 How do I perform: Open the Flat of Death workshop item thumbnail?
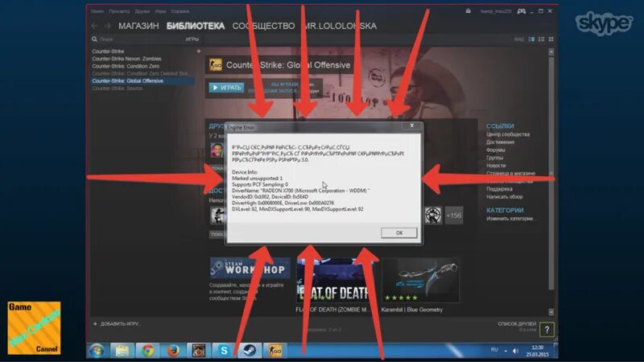pos(334,280)
